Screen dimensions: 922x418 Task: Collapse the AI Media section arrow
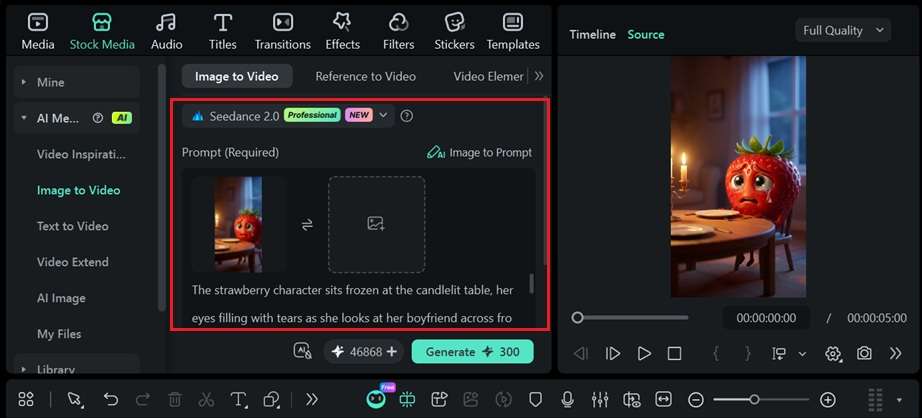pos(24,118)
